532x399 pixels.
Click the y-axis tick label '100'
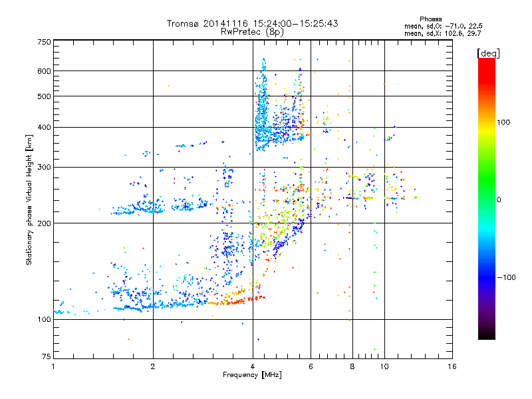[44, 320]
